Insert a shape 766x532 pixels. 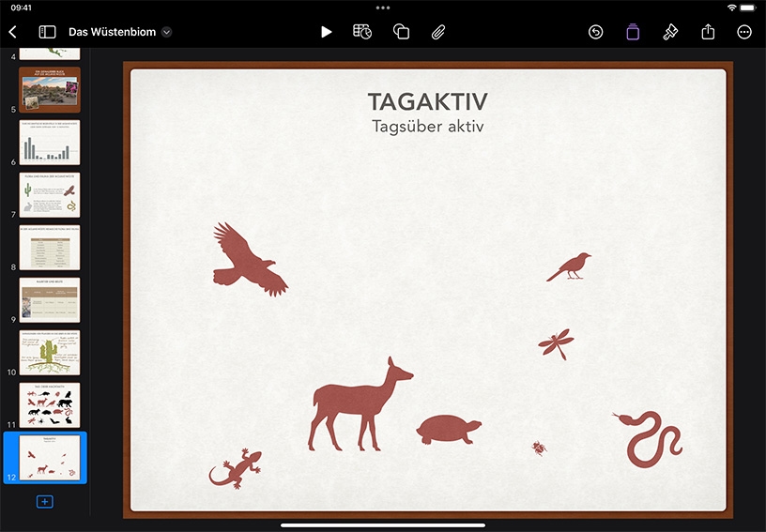coord(401,32)
